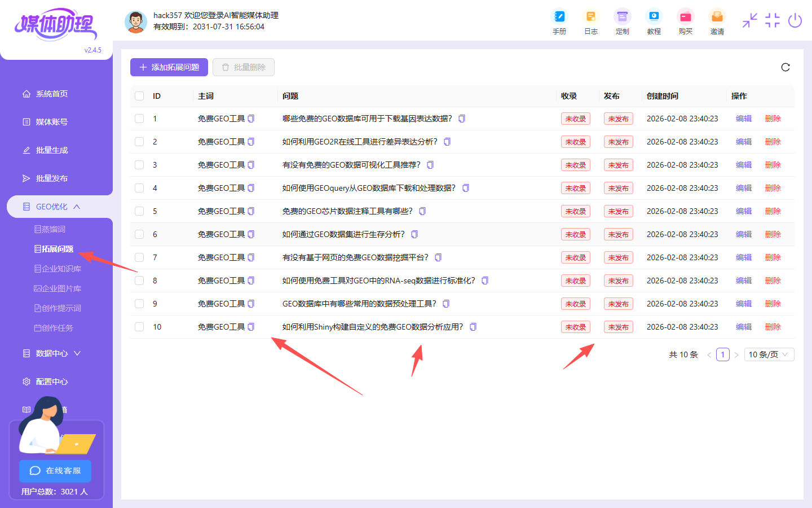Image resolution: width=812 pixels, height=508 pixels.
Task: Open the 在线客服 chat button
Action: click(x=55, y=471)
